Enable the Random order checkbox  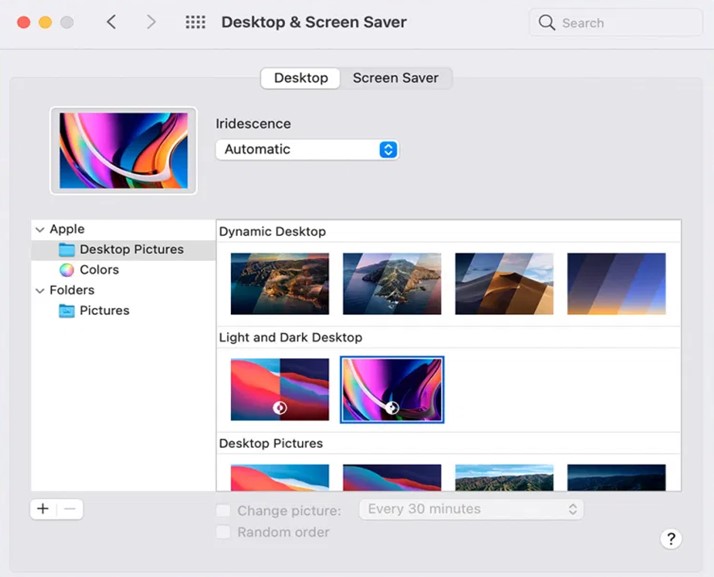[x=223, y=531]
